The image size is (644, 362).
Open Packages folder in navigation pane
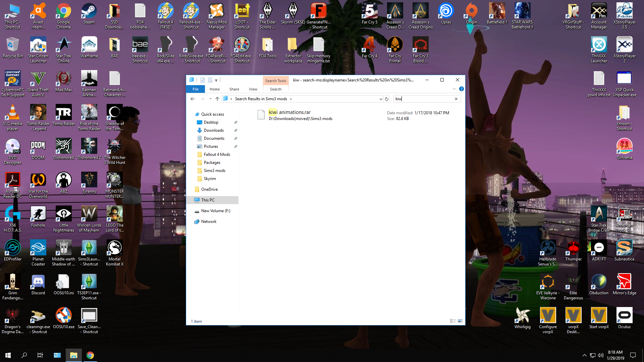click(212, 163)
